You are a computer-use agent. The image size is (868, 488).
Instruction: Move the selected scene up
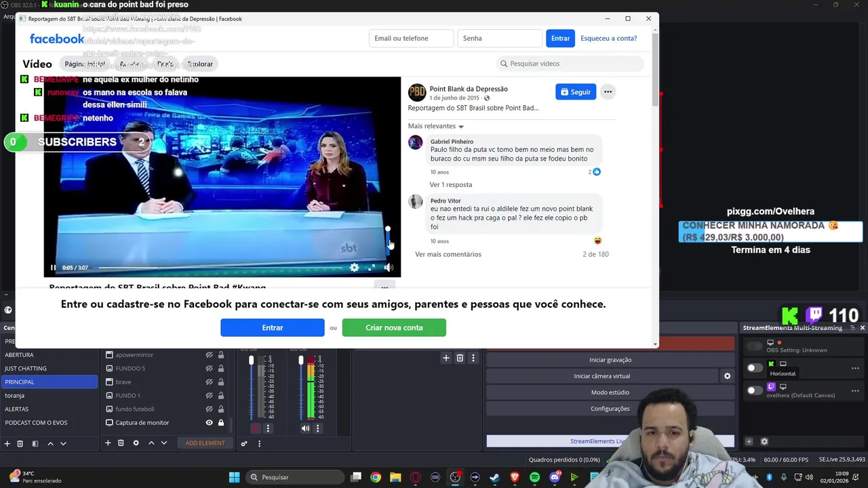click(x=50, y=443)
